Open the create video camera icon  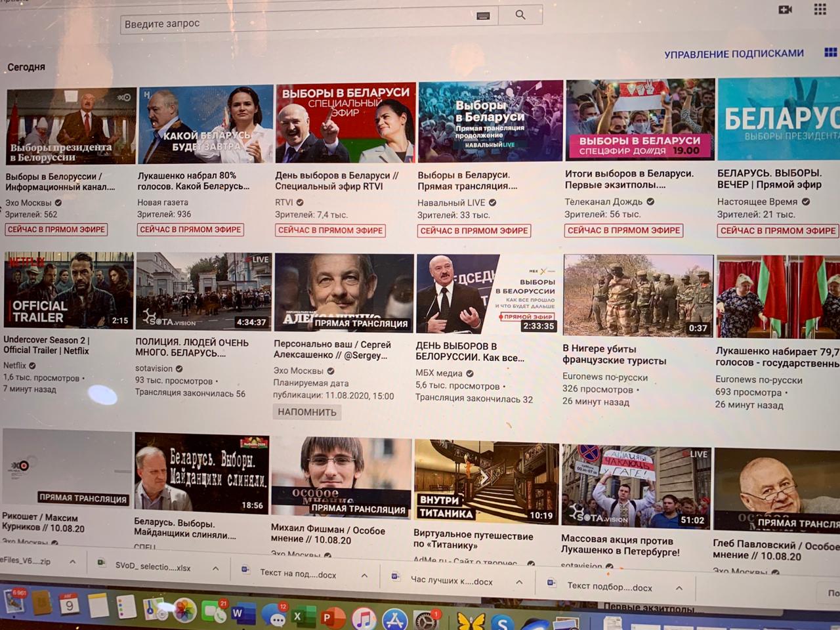click(785, 9)
